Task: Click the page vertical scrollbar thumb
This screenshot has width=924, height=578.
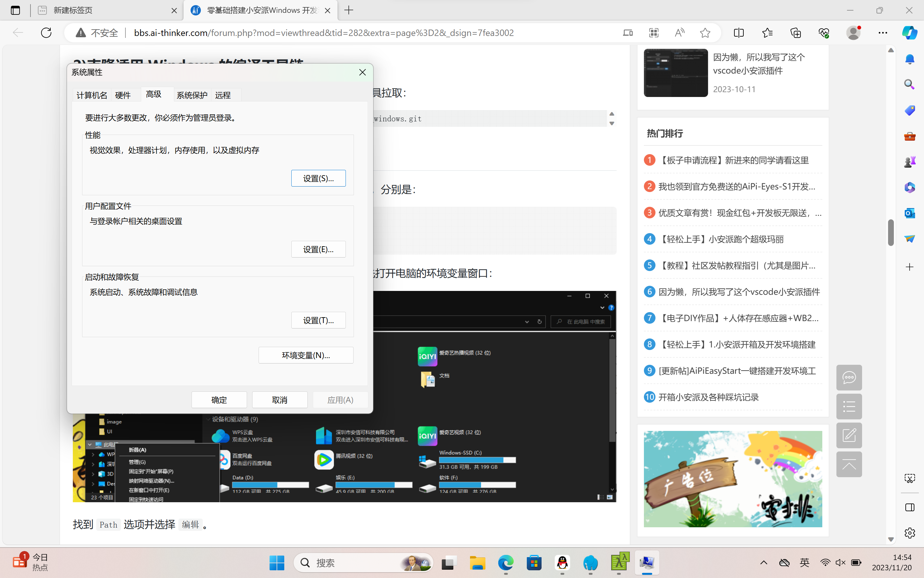Action: pos(891,232)
